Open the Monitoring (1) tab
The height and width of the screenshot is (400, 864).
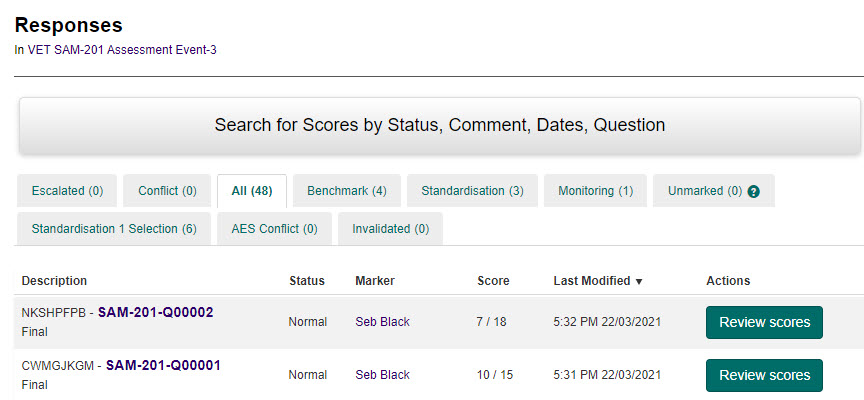click(595, 191)
